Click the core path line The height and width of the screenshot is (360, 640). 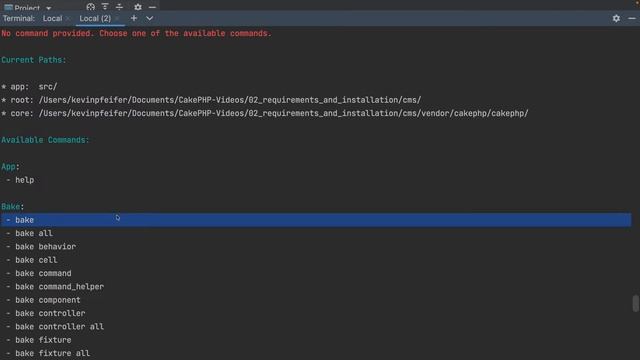pyautogui.click(x=264, y=113)
